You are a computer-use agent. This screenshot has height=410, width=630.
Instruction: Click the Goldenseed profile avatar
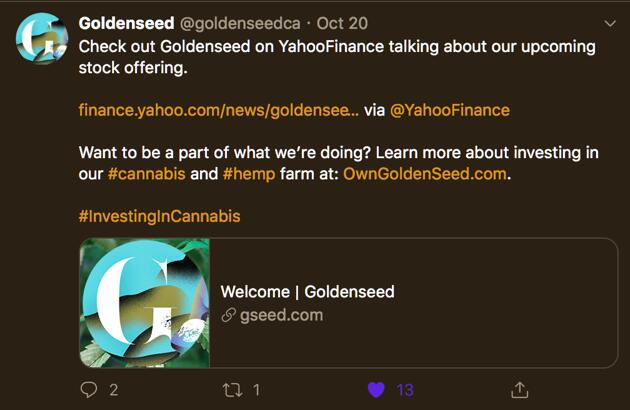point(41,40)
